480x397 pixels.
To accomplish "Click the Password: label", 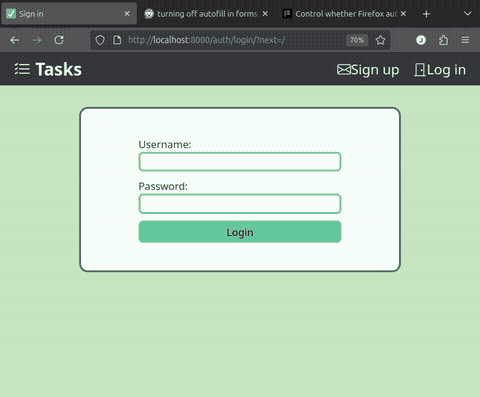I will pos(163,186).
